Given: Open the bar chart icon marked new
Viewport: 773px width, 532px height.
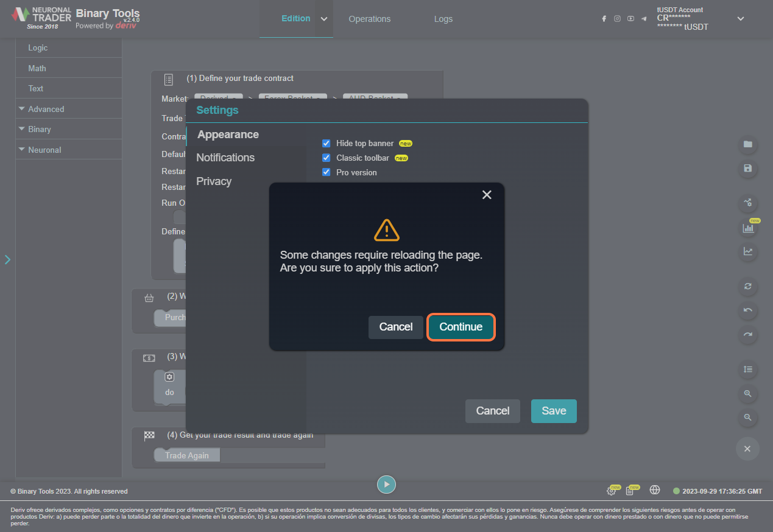Looking at the screenshot, I should pyautogui.click(x=747, y=228).
